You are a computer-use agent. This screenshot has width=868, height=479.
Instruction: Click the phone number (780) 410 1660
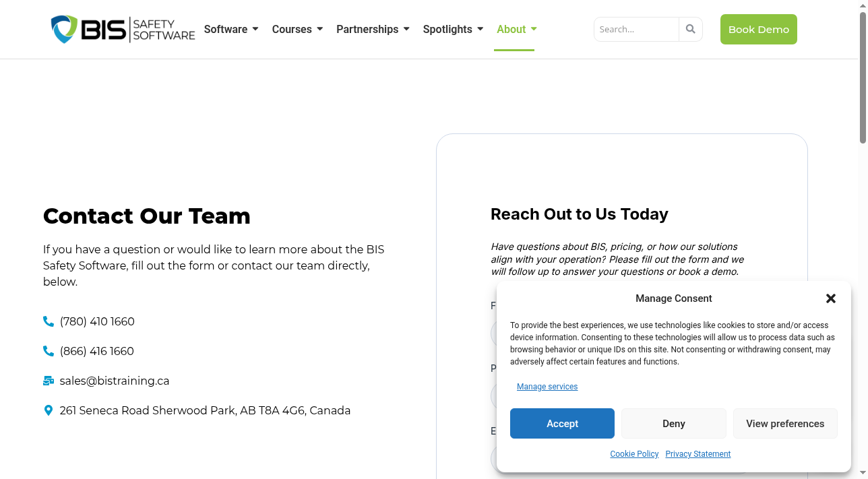[x=97, y=322]
